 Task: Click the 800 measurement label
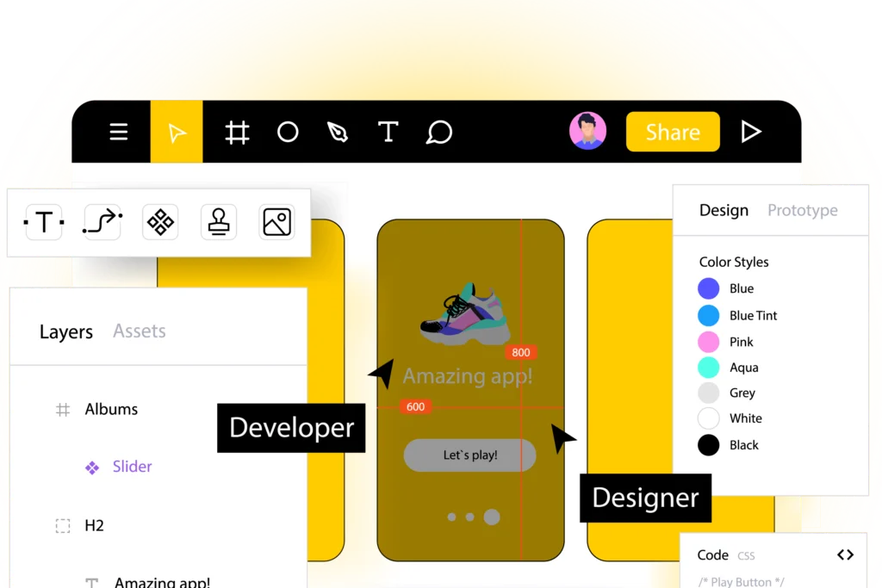(x=521, y=352)
